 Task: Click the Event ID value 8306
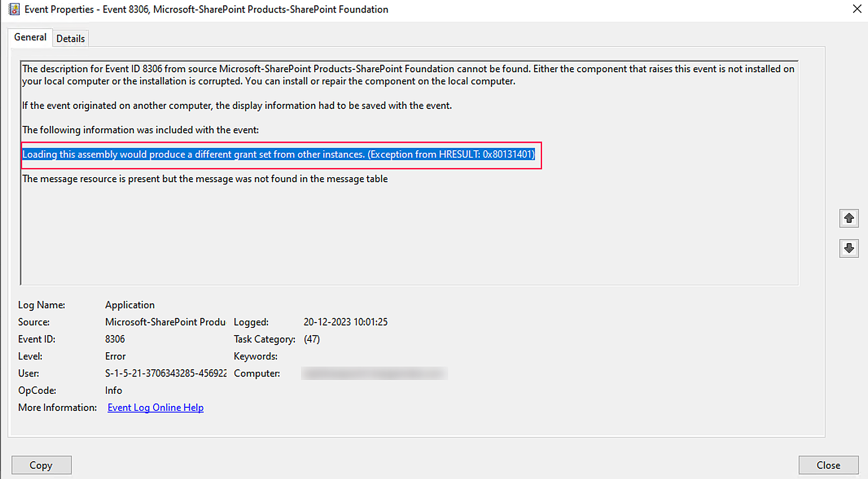pos(115,339)
